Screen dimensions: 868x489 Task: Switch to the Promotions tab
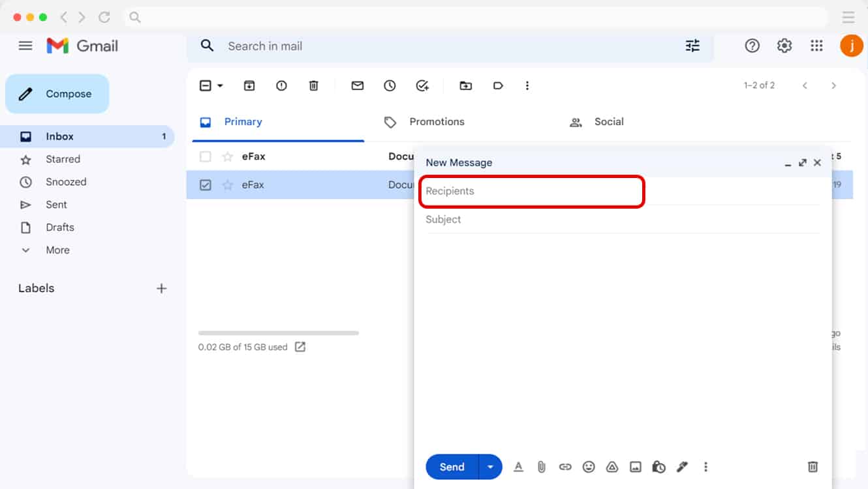436,121
